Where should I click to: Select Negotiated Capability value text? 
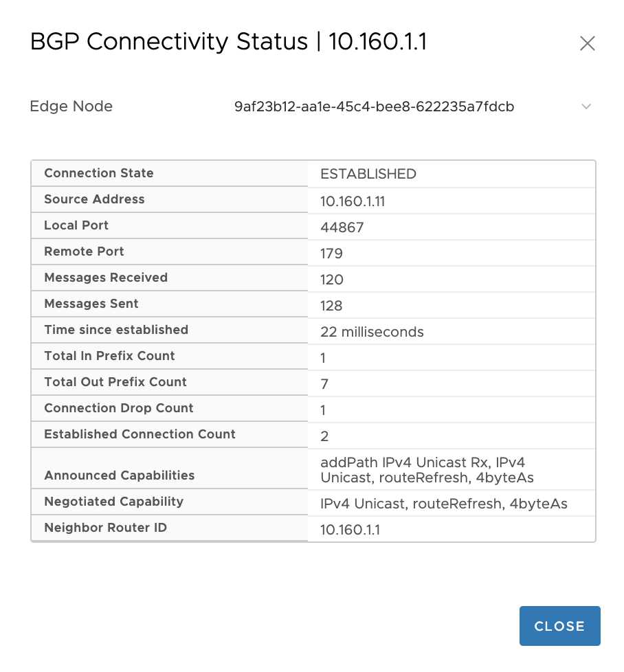443,504
